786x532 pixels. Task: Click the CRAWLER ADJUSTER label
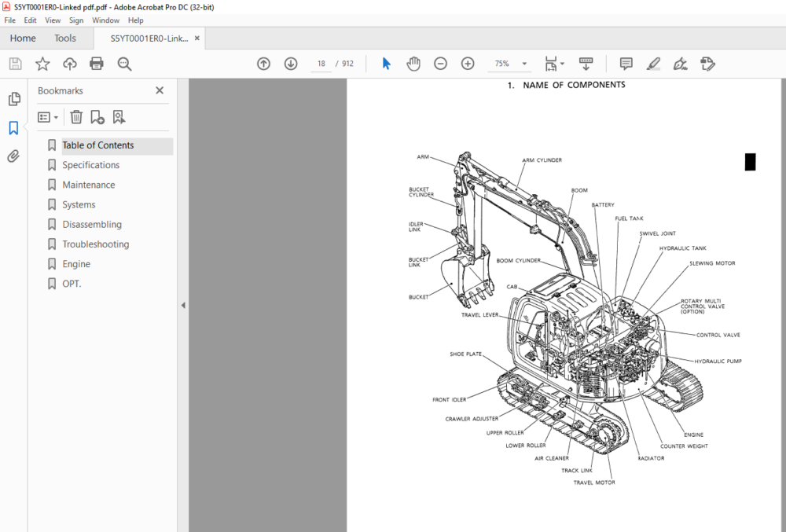(472, 419)
